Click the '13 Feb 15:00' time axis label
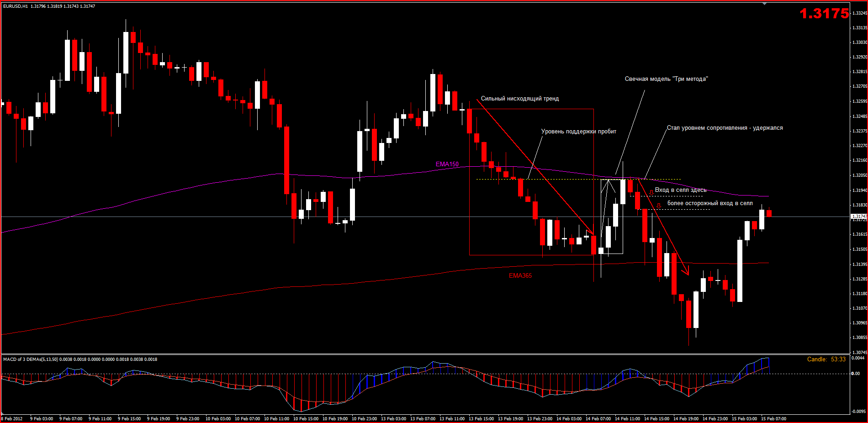Viewport: 868px width, 423px height. tap(481, 419)
